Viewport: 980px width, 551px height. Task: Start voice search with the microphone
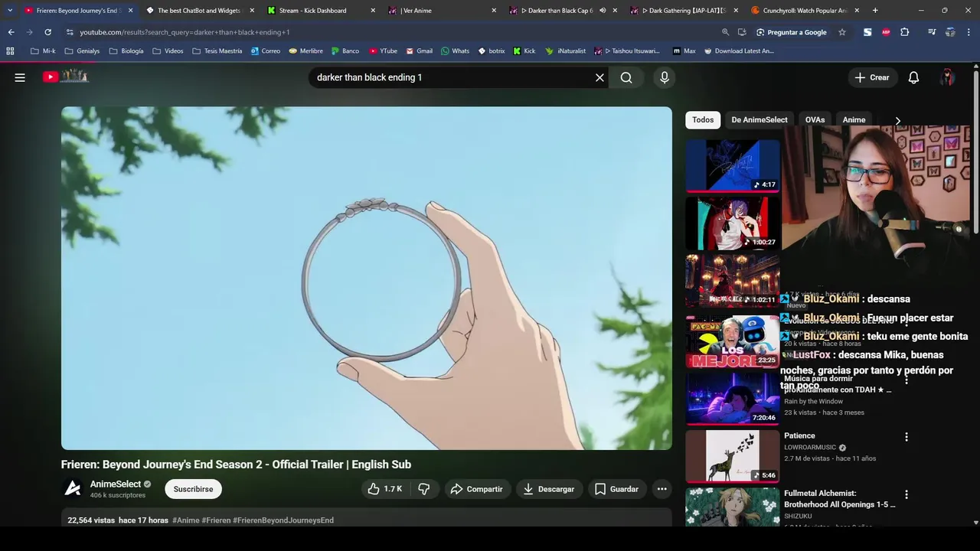(665, 77)
